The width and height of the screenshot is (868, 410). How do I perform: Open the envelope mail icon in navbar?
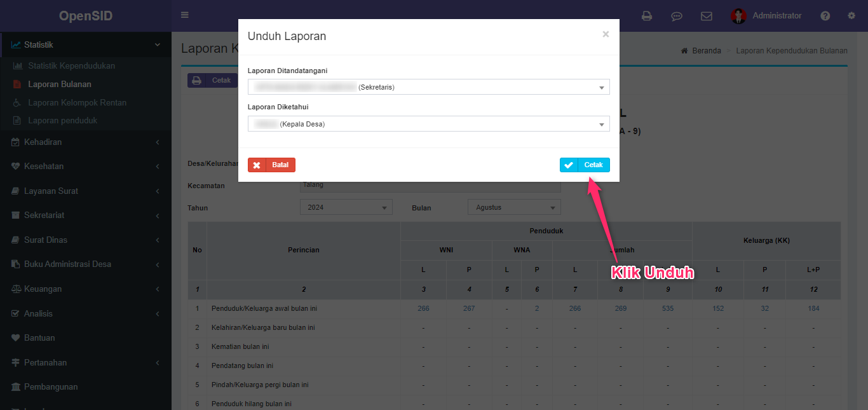pos(706,16)
